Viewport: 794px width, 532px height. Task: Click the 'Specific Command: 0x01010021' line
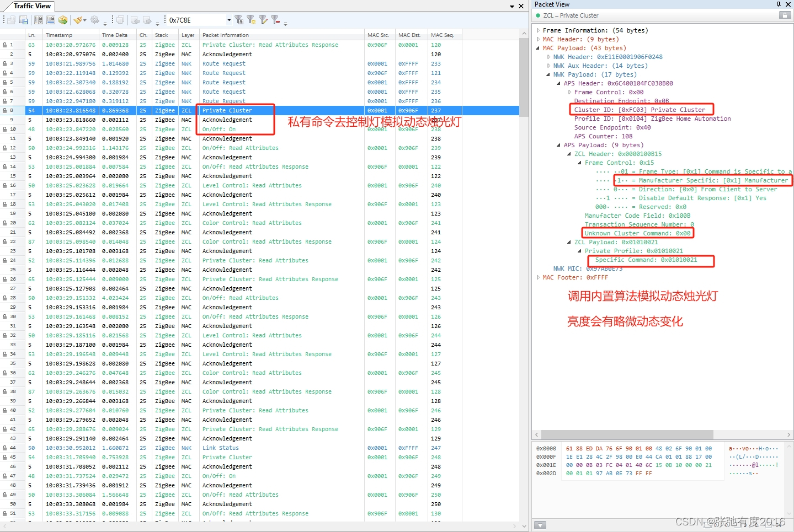646,260
